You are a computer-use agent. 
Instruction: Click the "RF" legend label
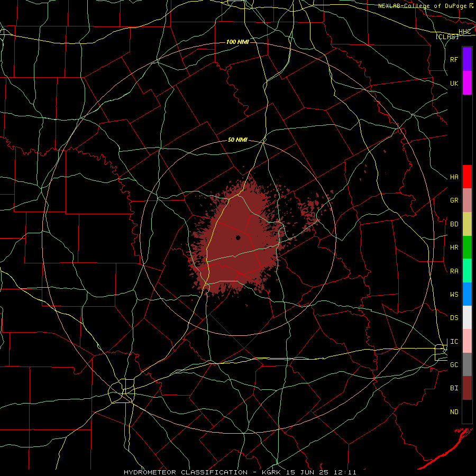coord(454,59)
